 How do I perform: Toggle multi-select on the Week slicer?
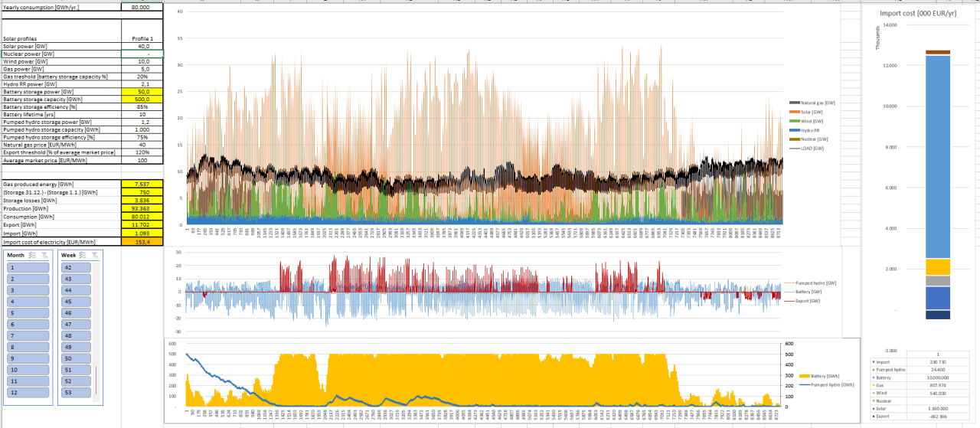pyautogui.click(x=84, y=255)
